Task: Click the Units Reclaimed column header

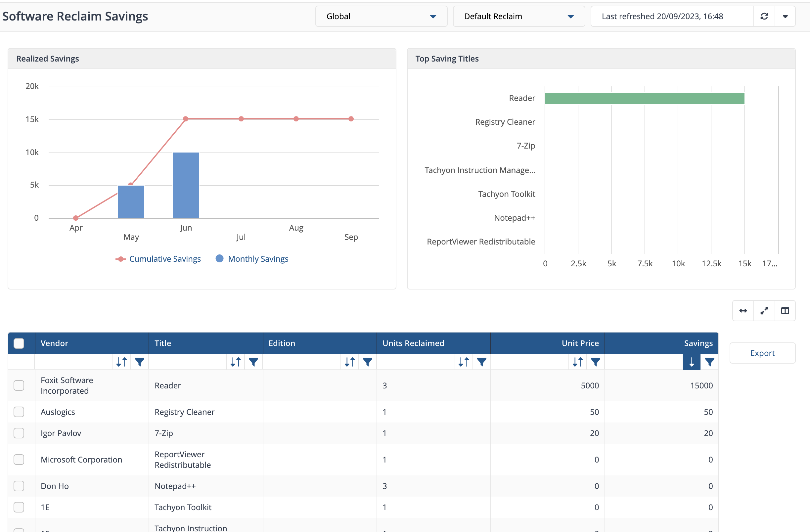Action: click(434, 343)
